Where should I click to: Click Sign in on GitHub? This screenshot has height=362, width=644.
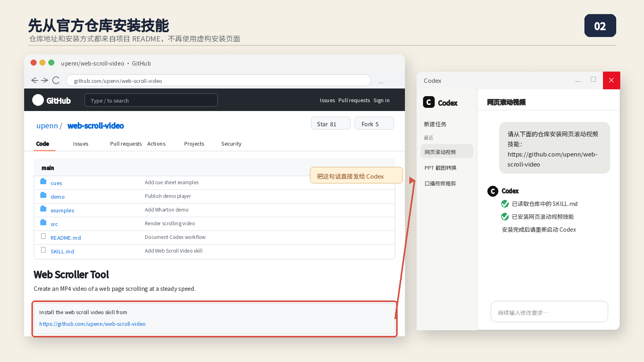point(382,101)
